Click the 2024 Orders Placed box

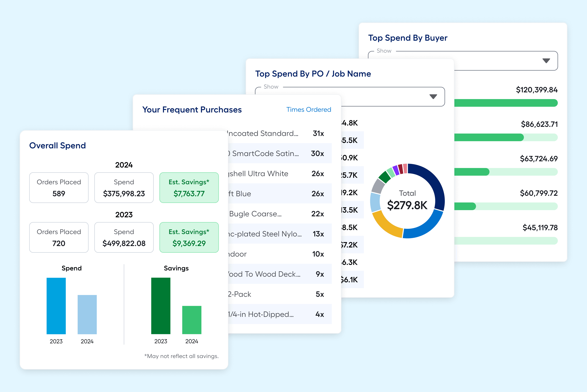pyautogui.click(x=59, y=187)
